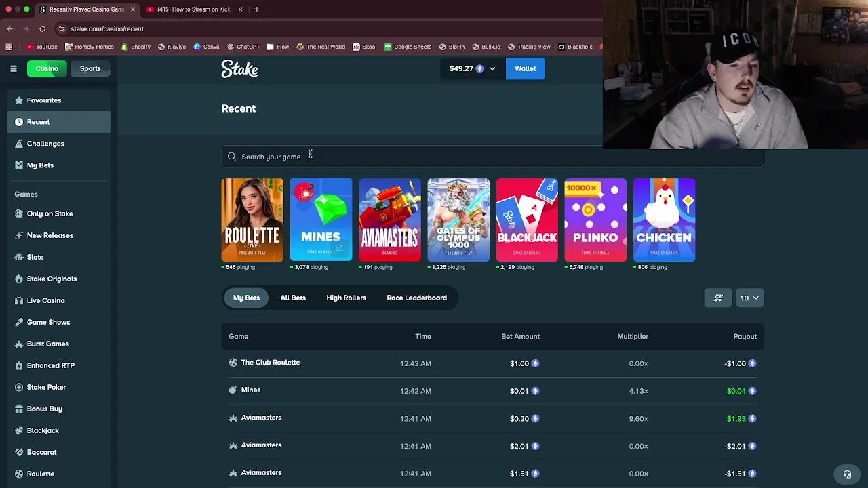Open Baccarat in sidebar
Screen dimensions: 868x488
[59, 452]
